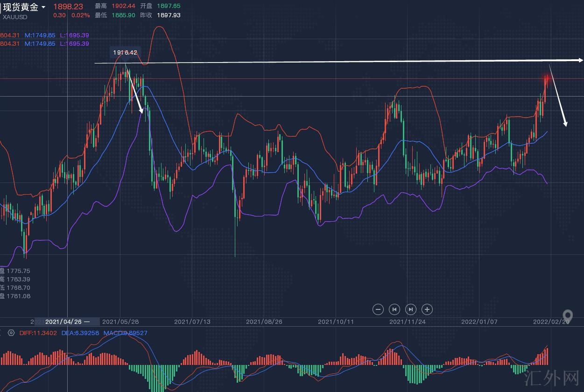584x392 pixels.
Task: Open the 现货黄金 symbol dropdown arrow
Action: pyautogui.click(x=43, y=7)
